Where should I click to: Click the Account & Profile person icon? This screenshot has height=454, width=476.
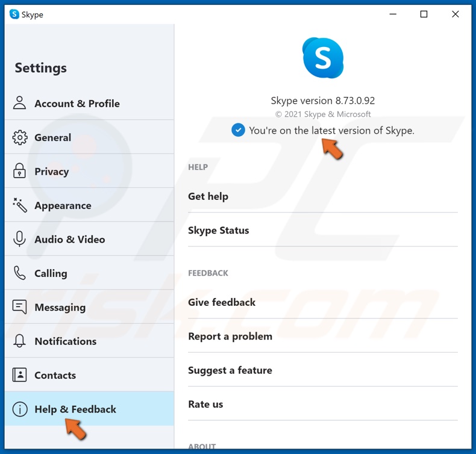19,103
